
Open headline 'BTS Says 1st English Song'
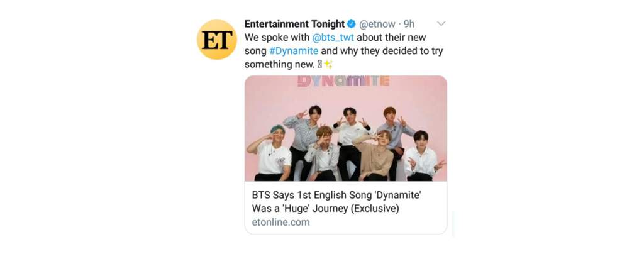[336, 195]
